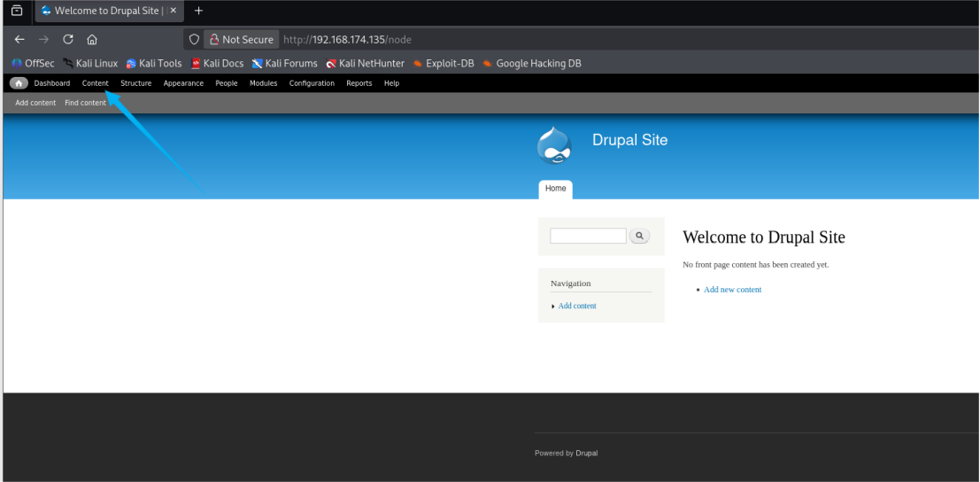Click the browser forward arrow
Viewport: 980px width, 482px height.
click(x=43, y=39)
